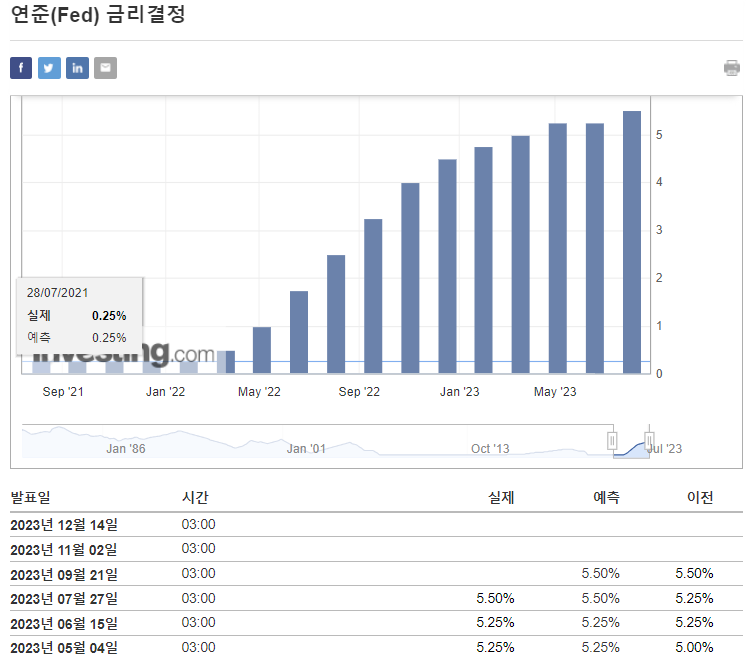The height and width of the screenshot is (664, 746).
Task: Click the Jan '01 label in the navigator
Action: 306,449
